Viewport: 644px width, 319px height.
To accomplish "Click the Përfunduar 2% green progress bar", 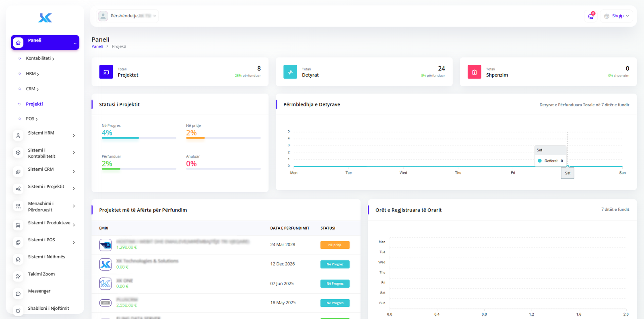I will (x=139, y=169).
